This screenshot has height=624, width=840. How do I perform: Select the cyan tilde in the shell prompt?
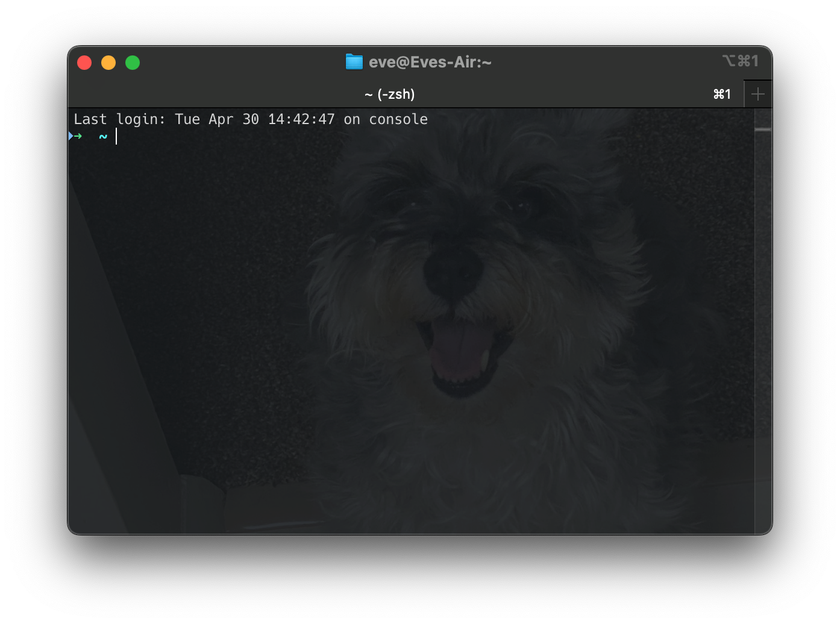pyautogui.click(x=102, y=137)
